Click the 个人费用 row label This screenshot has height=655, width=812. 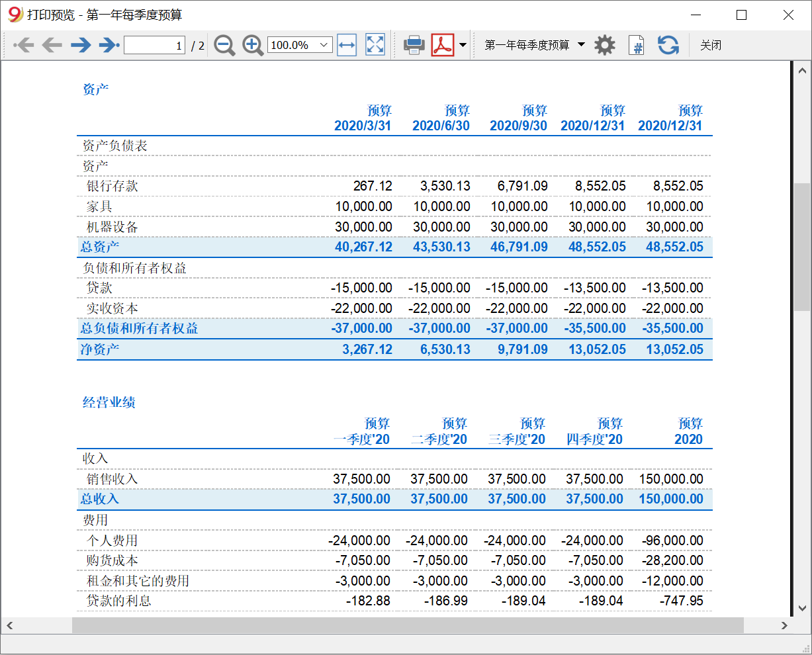[x=112, y=541]
